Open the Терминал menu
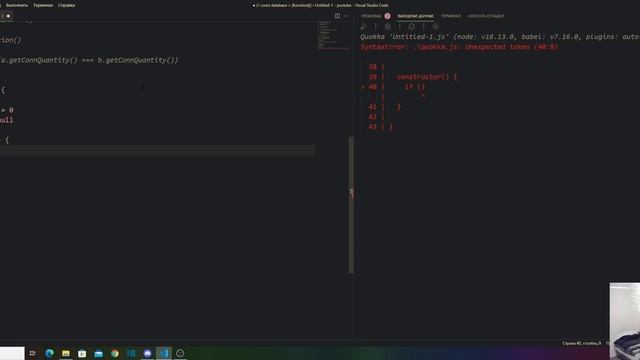 tap(43, 5)
